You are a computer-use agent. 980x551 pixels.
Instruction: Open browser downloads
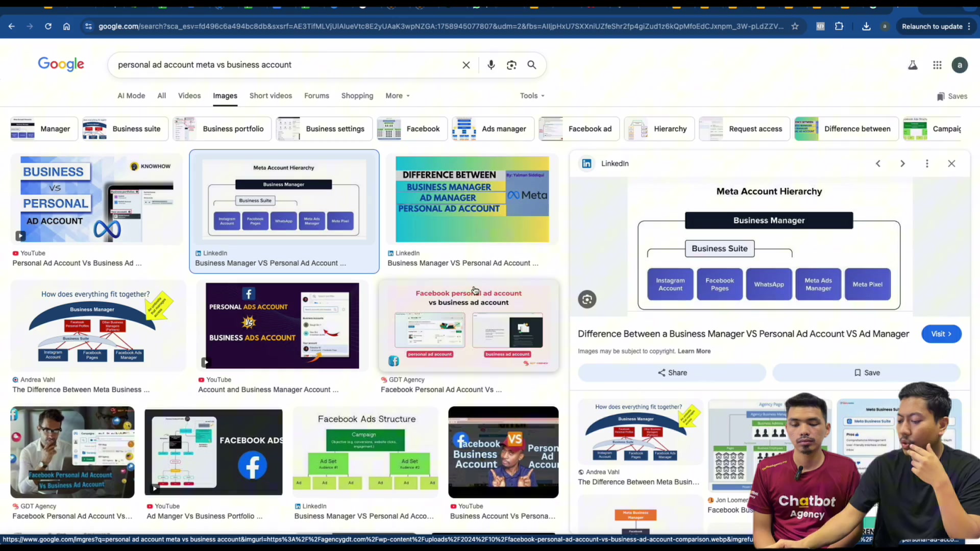click(866, 26)
